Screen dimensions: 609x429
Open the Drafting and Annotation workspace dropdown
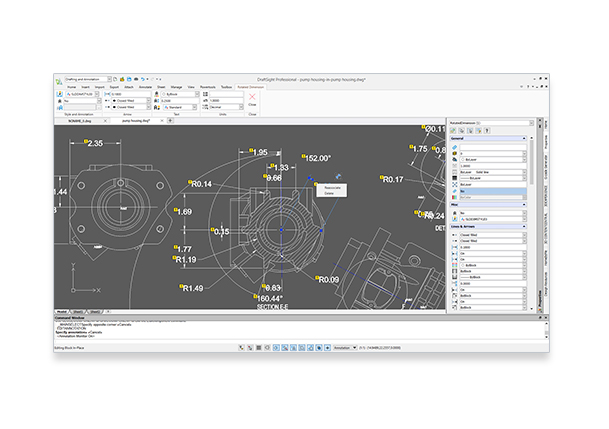109,79
